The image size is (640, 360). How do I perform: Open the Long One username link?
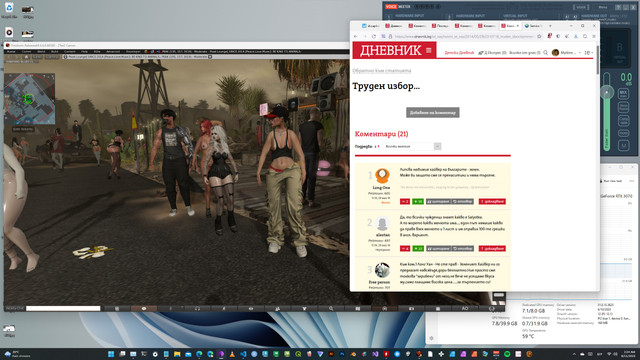tap(381, 188)
